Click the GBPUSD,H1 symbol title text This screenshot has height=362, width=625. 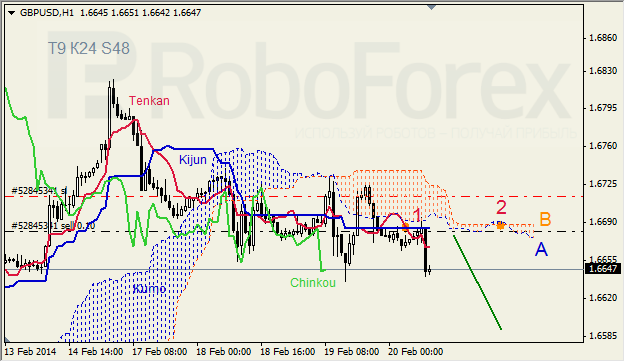pos(47,13)
